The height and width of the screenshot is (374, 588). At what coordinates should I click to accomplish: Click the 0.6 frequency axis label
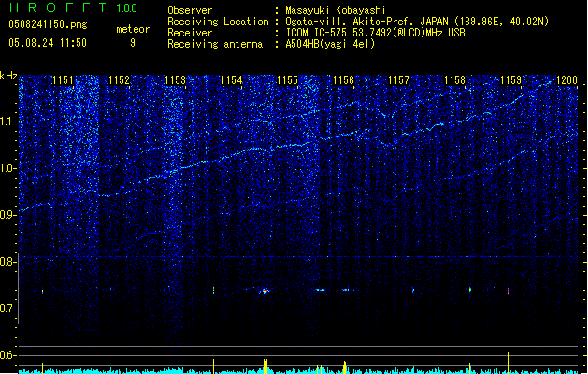pyautogui.click(x=8, y=355)
